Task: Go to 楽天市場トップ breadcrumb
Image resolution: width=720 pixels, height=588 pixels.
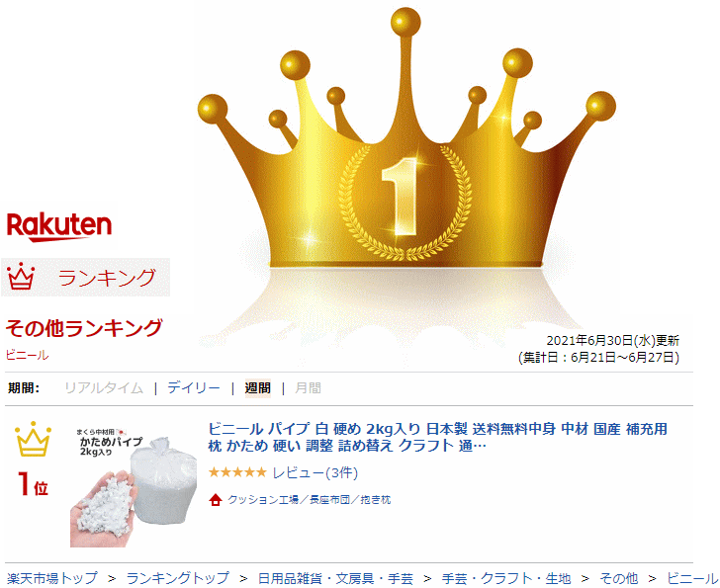Action: [x=52, y=578]
